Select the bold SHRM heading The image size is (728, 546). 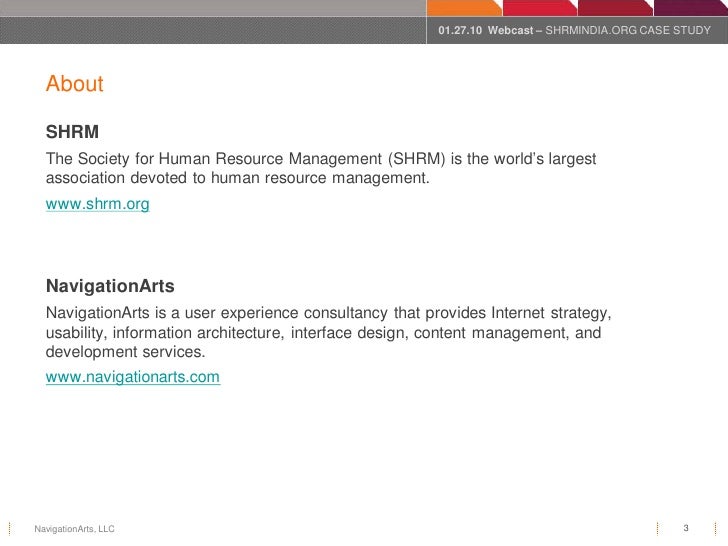(x=72, y=132)
